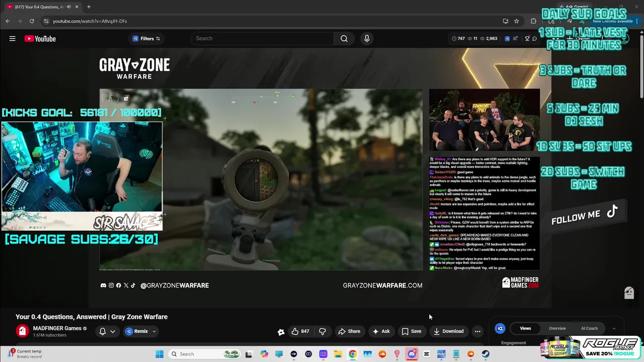Open Discord from the taskbar
Screen dimensions: 644x362
coord(412,354)
